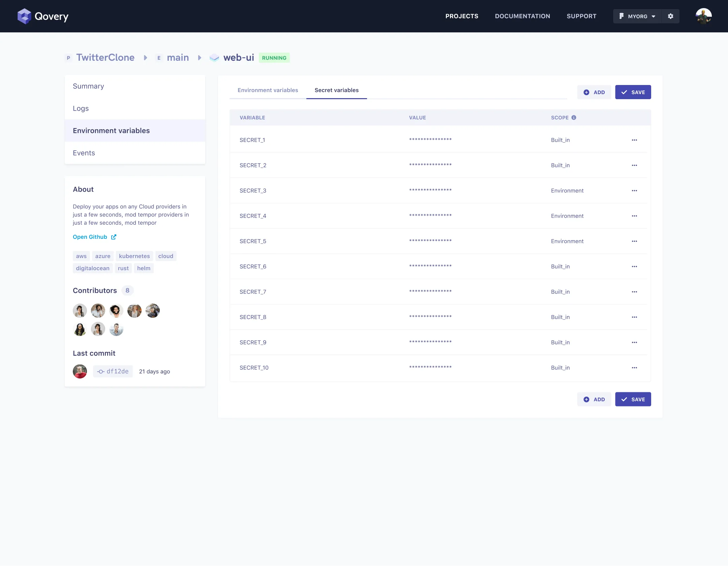Click the Qovery logo icon
728x566 pixels.
tap(24, 16)
